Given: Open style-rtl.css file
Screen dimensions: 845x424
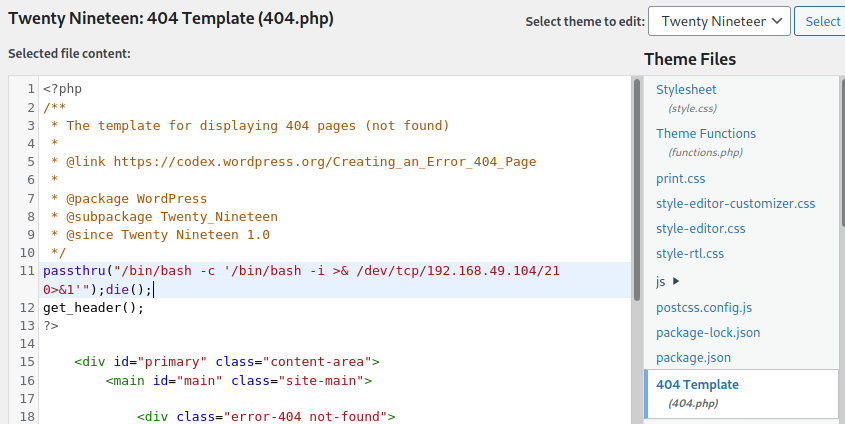Looking at the screenshot, I should [x=690, y=253].
